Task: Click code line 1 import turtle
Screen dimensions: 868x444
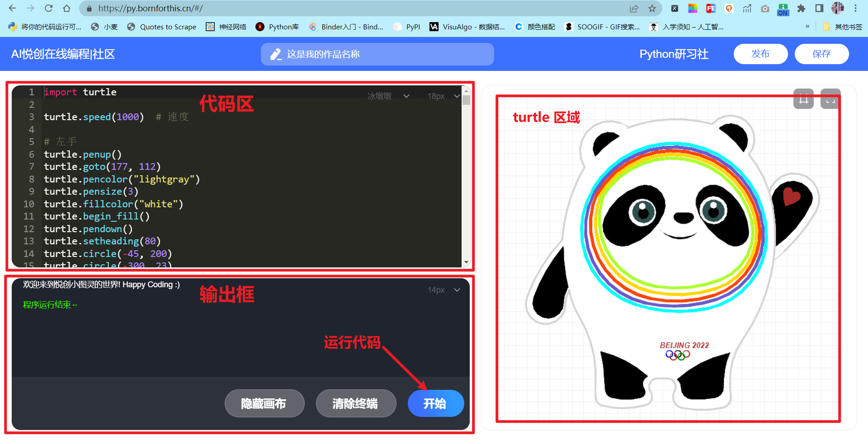Action: click(x=80, y=92)
